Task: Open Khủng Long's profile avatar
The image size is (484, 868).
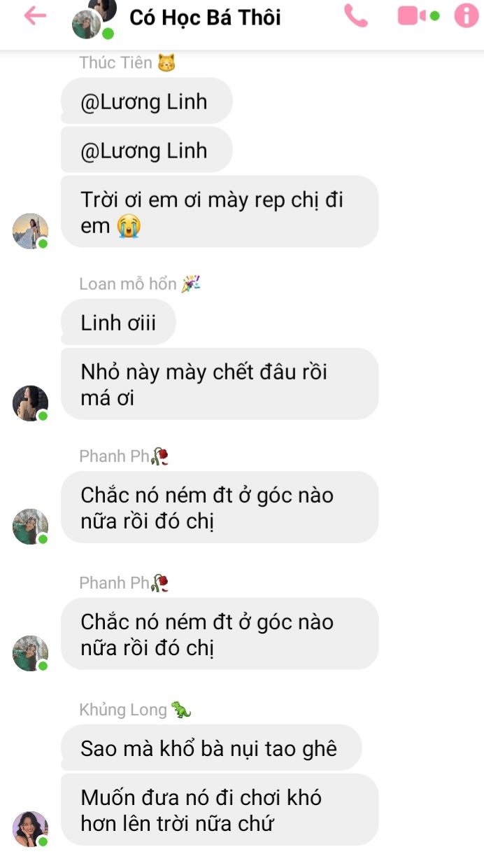Action: click(30, 829)
